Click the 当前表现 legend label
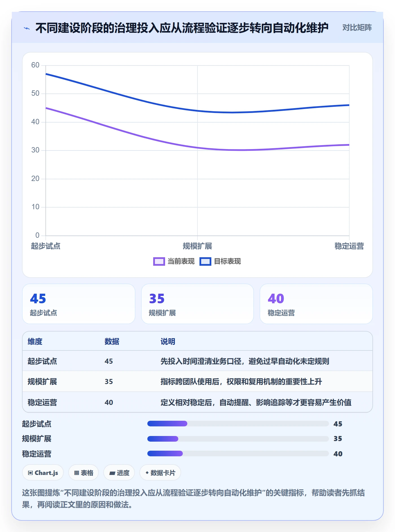The height and width of the screenshot is (532, 395). [x=181, y=261]
